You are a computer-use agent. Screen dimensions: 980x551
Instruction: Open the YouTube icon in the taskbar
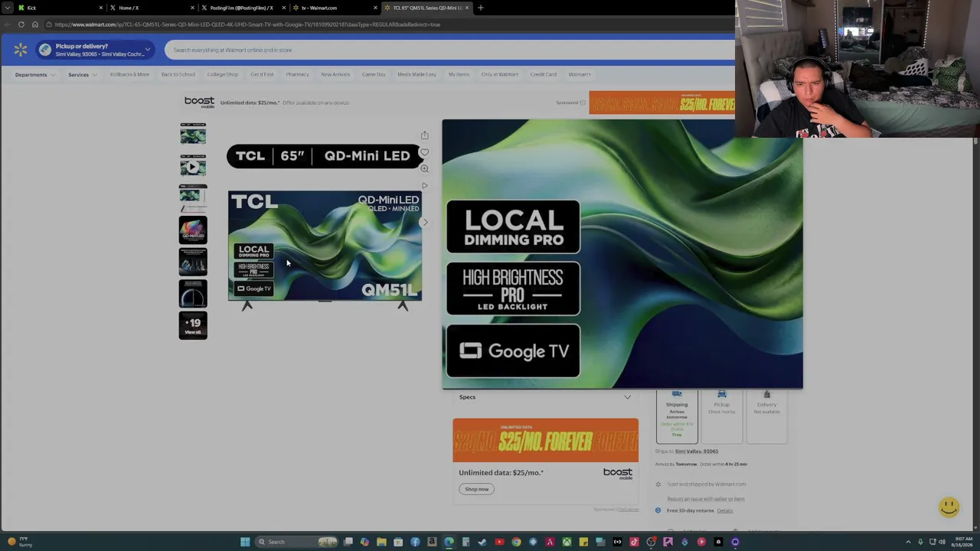coord(499,542)
